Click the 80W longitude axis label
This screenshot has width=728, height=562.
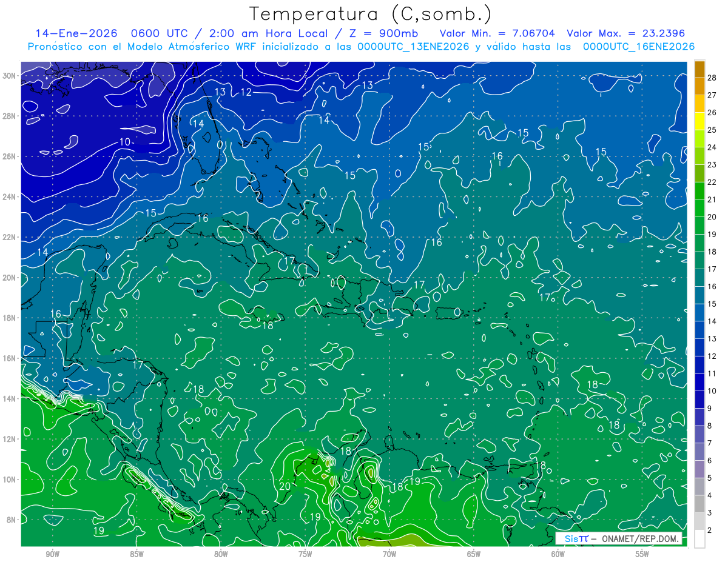(x=221, y=554)
